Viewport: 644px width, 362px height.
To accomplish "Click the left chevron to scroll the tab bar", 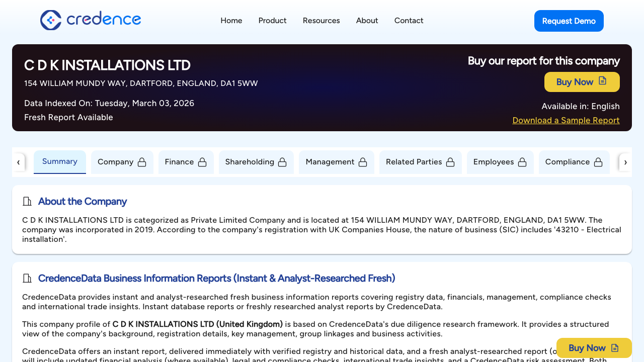I will click(x=19, y=162).
